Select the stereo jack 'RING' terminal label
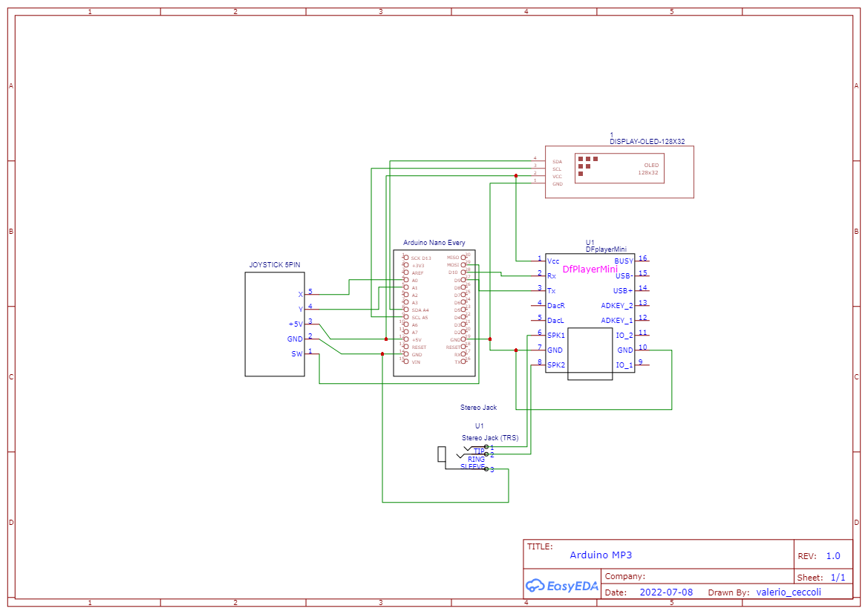Screen dimensions: 868x614 click(x=476, y=460)
